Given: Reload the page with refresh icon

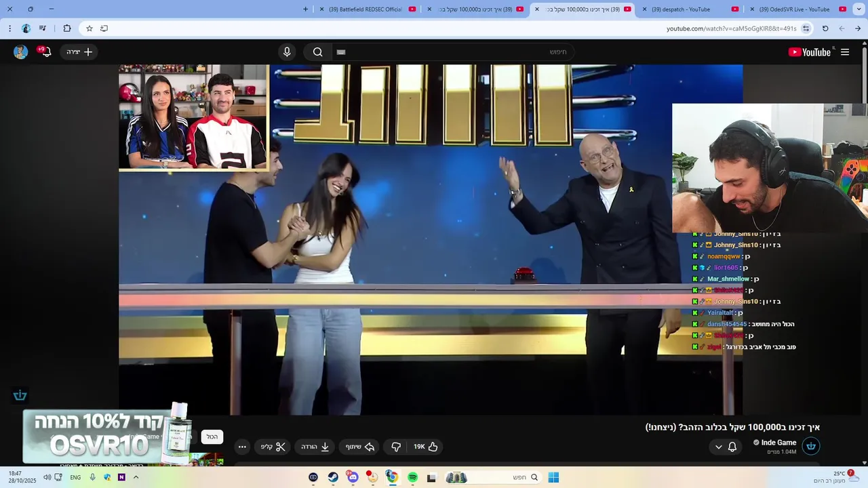Looking at the screenshot, I should [825, 28].
